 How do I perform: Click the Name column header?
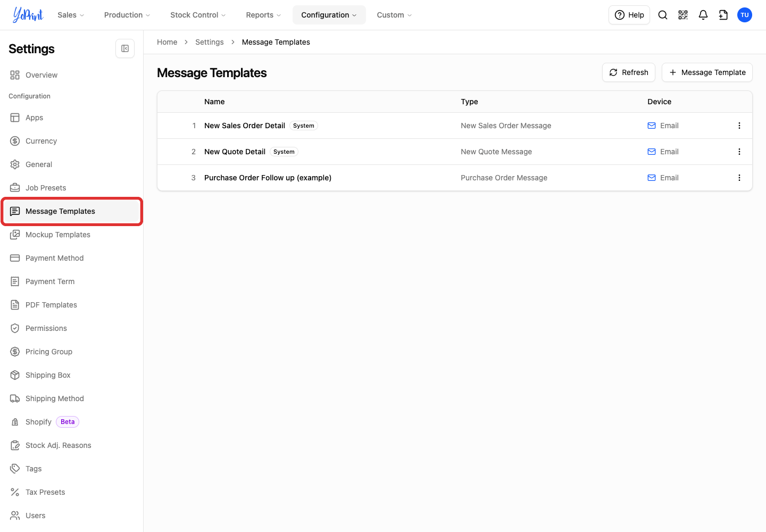tap(214, 102)
